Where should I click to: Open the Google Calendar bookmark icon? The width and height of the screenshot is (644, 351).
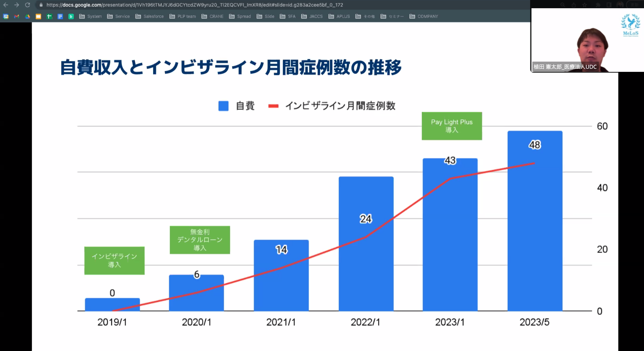click(6, 16)
